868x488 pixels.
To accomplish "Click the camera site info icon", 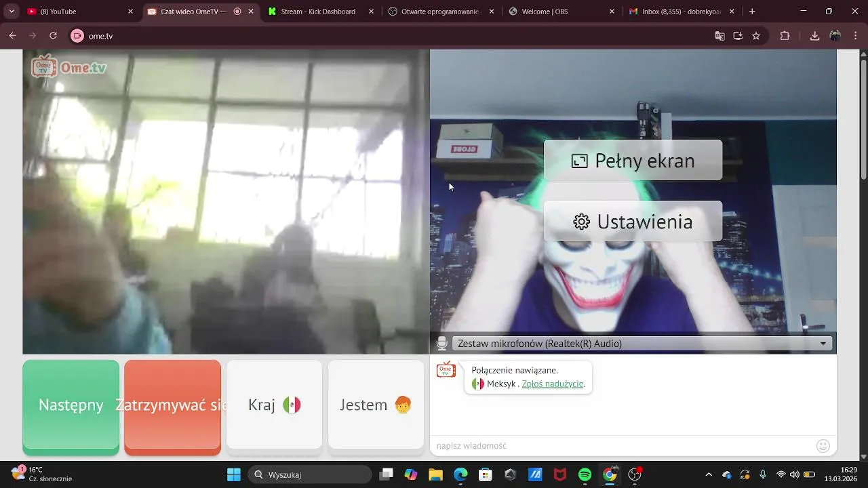I will [x=77, y=36].
